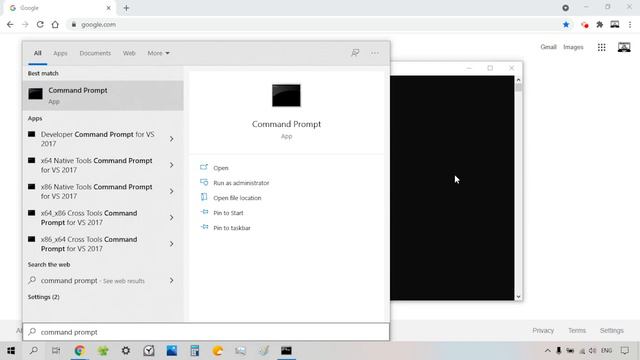Select Open file location option
This screenshot has height=360, width=640.
237,198
